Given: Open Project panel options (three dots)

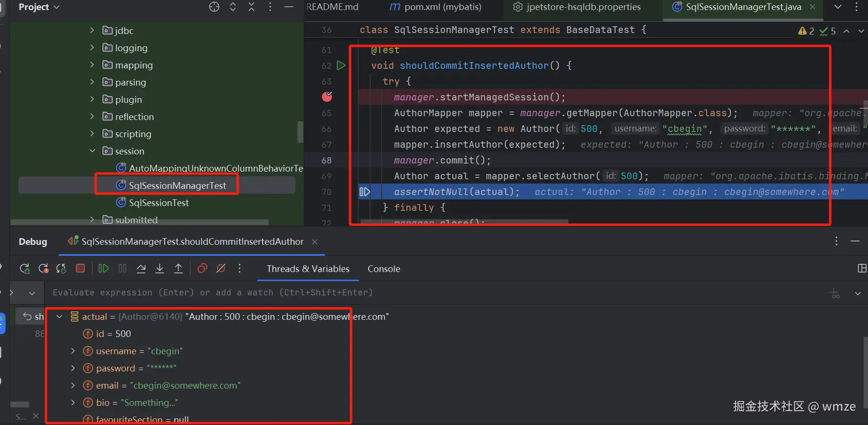Looking at the screenshot, I should [270, 7].
